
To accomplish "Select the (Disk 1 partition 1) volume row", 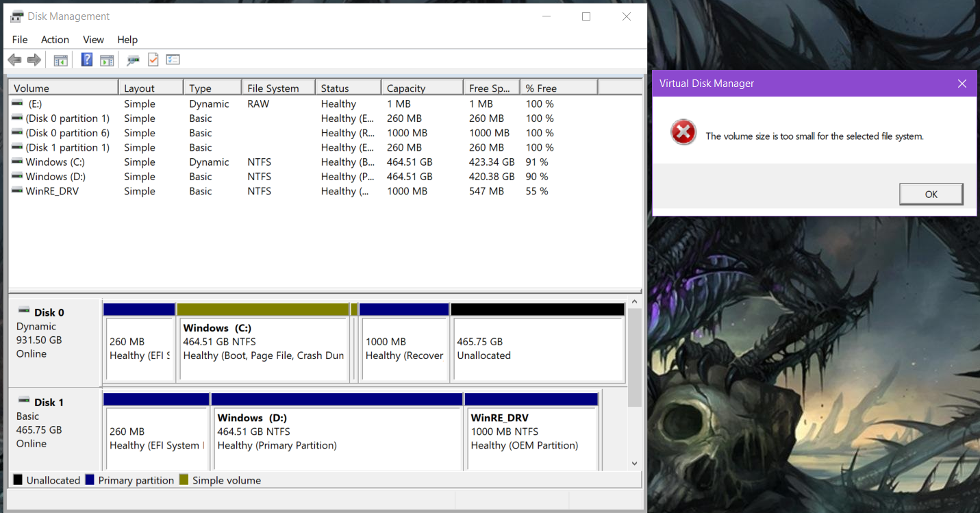I will tap(327, 147).
